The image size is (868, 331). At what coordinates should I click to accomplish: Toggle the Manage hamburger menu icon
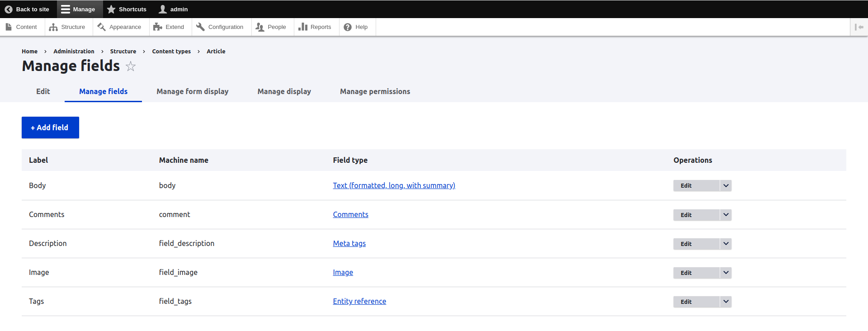click(x=66, y=9)
